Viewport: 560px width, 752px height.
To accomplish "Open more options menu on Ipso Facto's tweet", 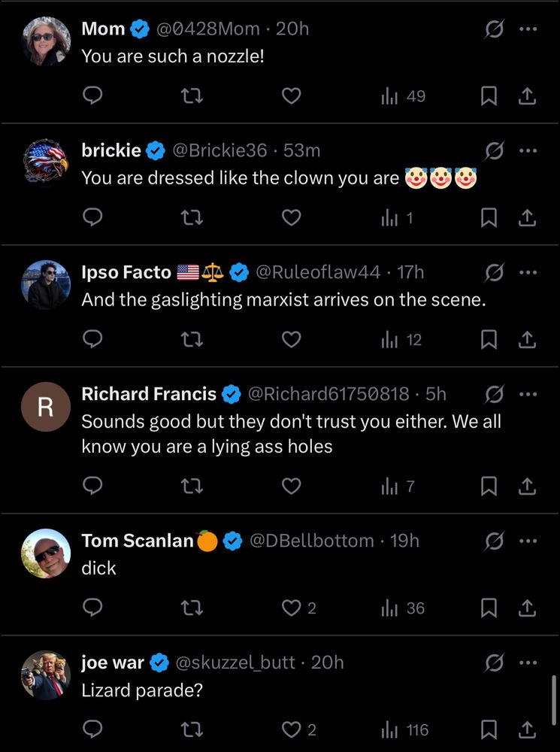I will [x=528, y=273].
